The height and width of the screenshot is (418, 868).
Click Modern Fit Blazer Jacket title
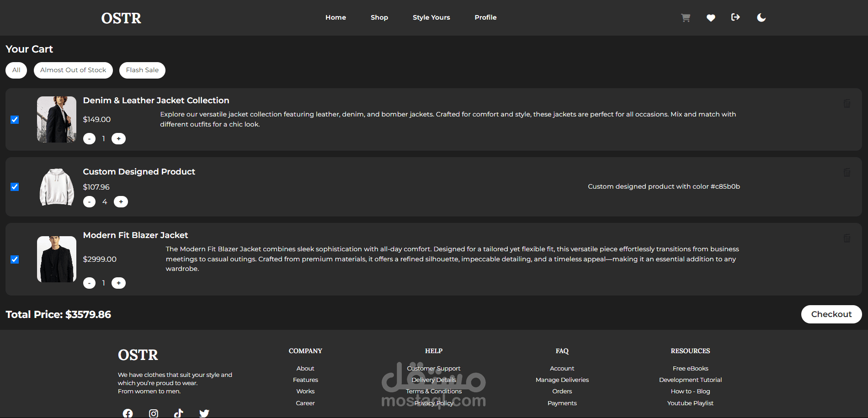click(x=135, y=235)
